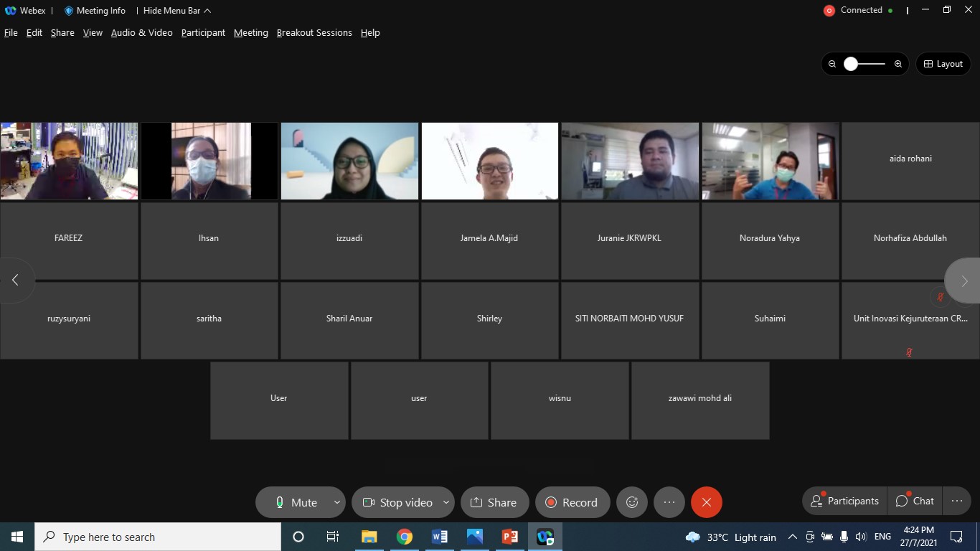Screen dimensions: 980x551
Task: Zoom in video grid with plus magnifier
Action: 898,64
